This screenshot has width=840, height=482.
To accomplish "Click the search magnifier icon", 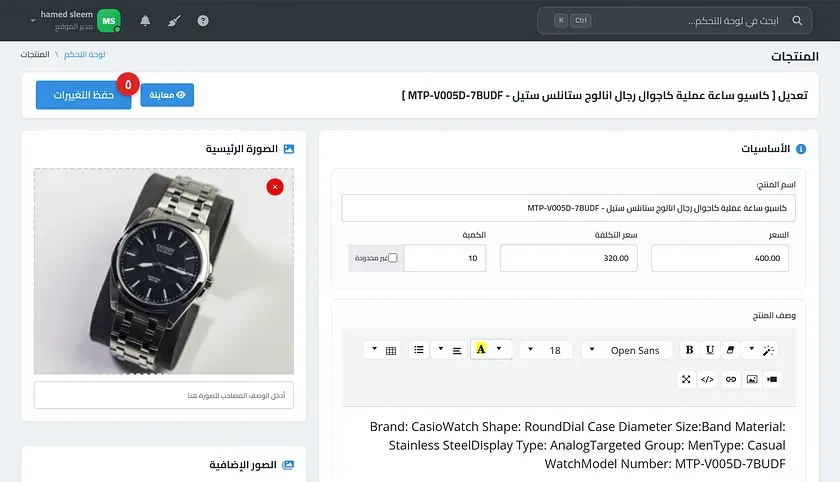I will [797, 21].
